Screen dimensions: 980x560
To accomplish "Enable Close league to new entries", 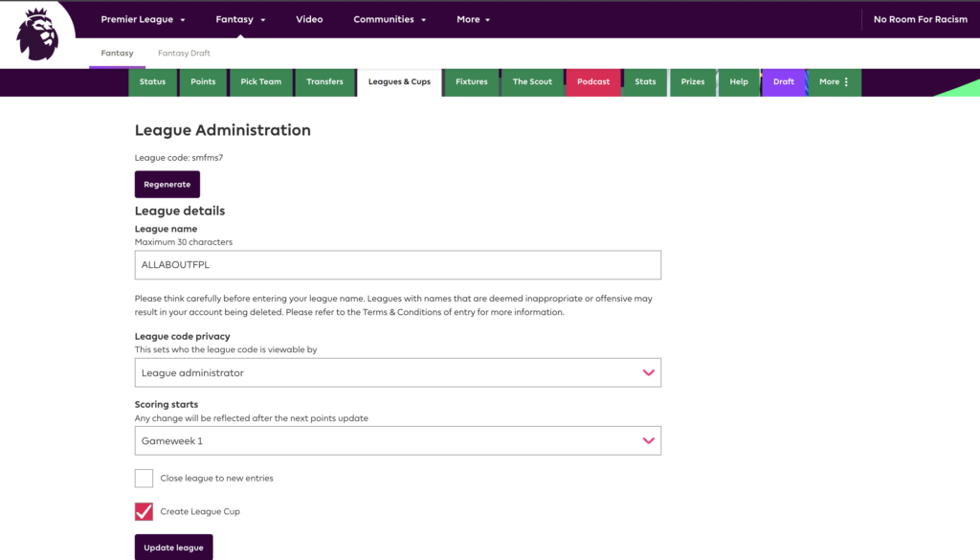I will (144, 478).
